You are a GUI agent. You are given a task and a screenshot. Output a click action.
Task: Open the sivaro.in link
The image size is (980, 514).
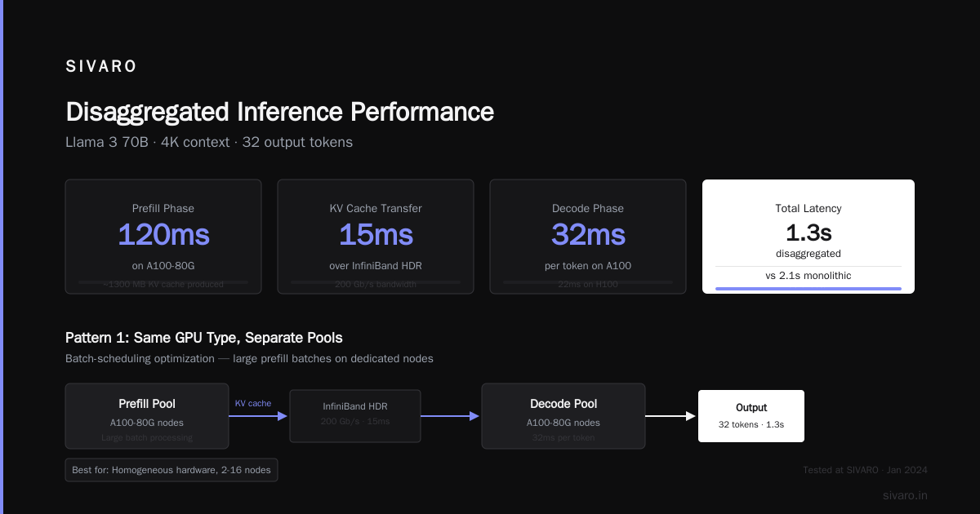[905, 495]
